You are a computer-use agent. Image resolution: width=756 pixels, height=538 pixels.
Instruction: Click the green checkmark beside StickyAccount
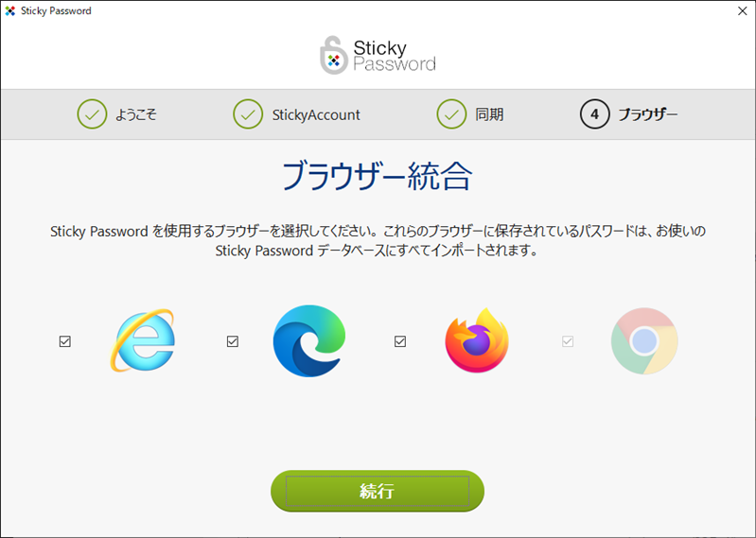click(x=248, y=114)
